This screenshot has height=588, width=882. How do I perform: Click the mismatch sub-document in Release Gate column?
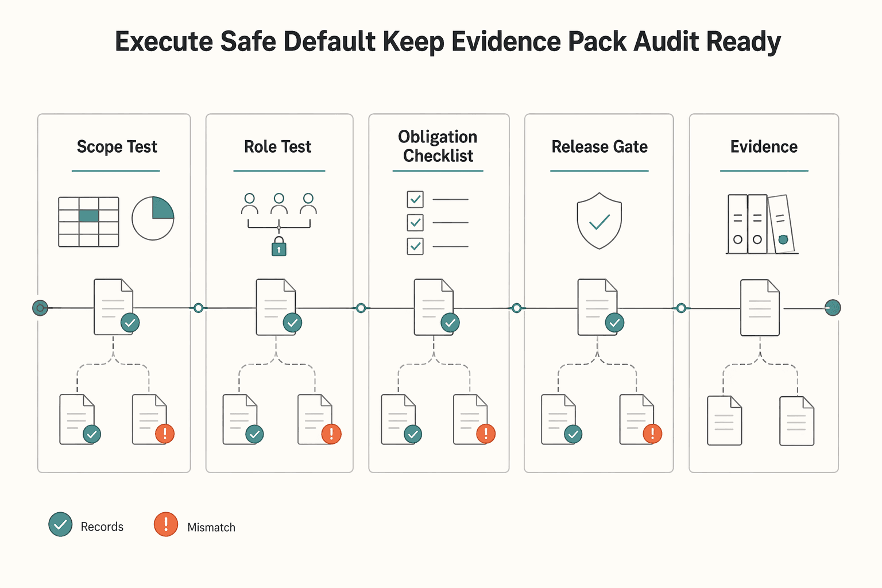point(641,419)
